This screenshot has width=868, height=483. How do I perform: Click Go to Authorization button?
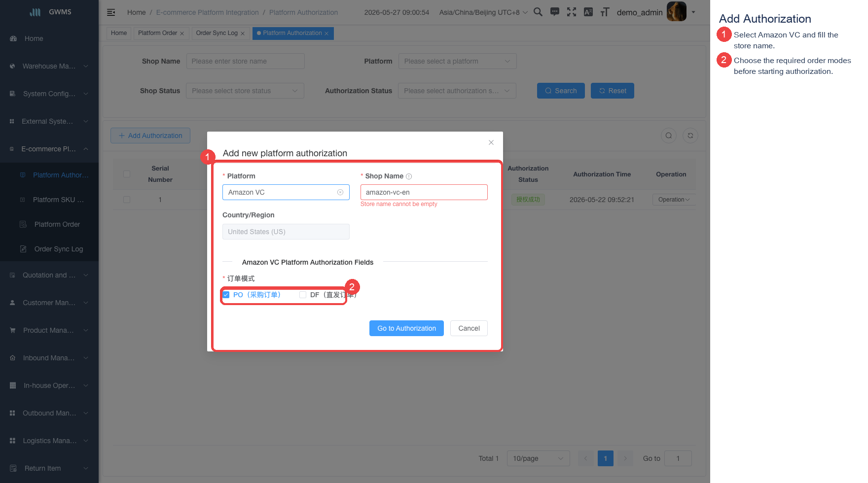click(x=406, y=328)
